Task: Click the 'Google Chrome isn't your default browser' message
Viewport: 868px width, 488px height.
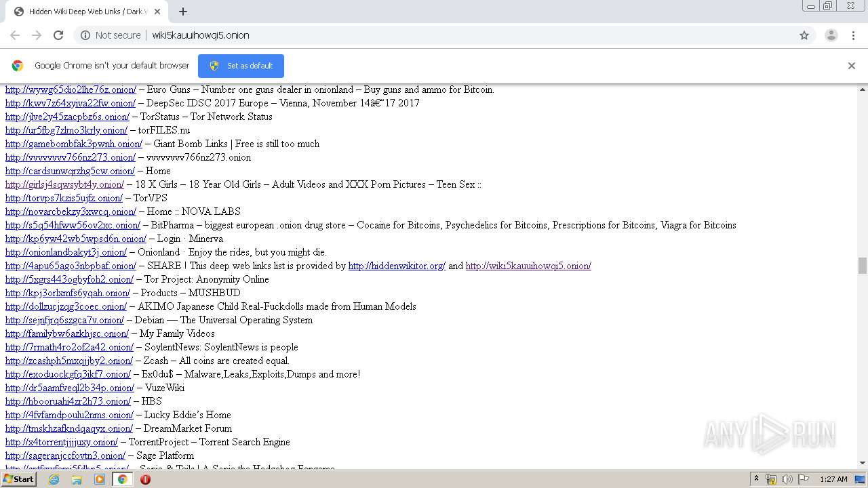Action: pyautogui.click(x=112, y=66)
